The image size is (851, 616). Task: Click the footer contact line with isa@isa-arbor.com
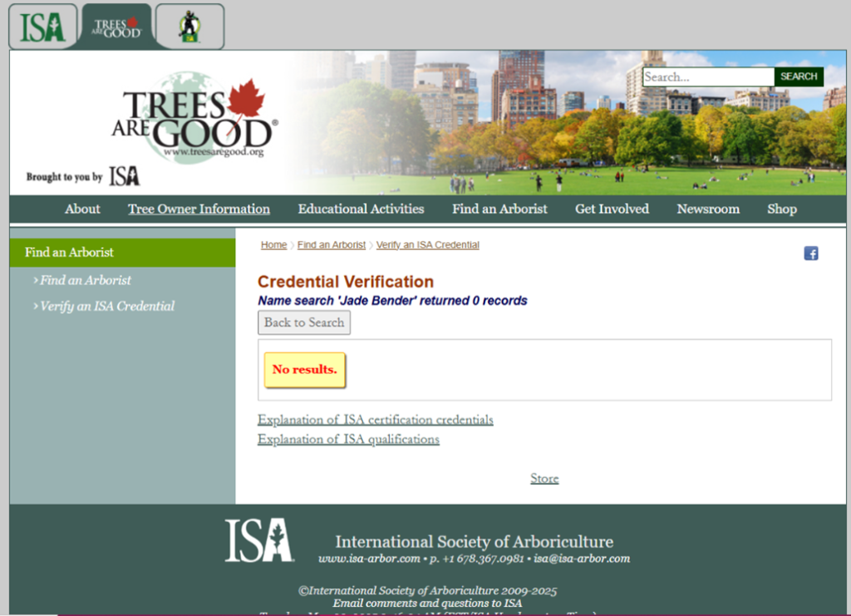(x=475, y=559)
